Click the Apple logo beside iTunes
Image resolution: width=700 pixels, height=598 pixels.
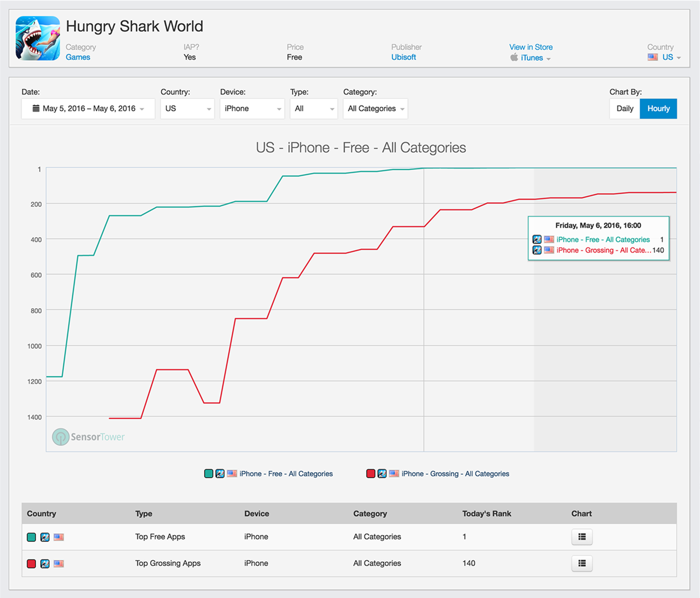tap(514, 57)
